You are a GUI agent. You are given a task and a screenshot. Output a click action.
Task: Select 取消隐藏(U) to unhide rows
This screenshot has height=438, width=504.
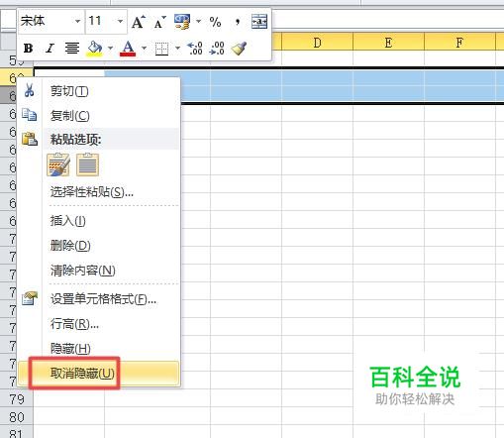coord(99,374)
